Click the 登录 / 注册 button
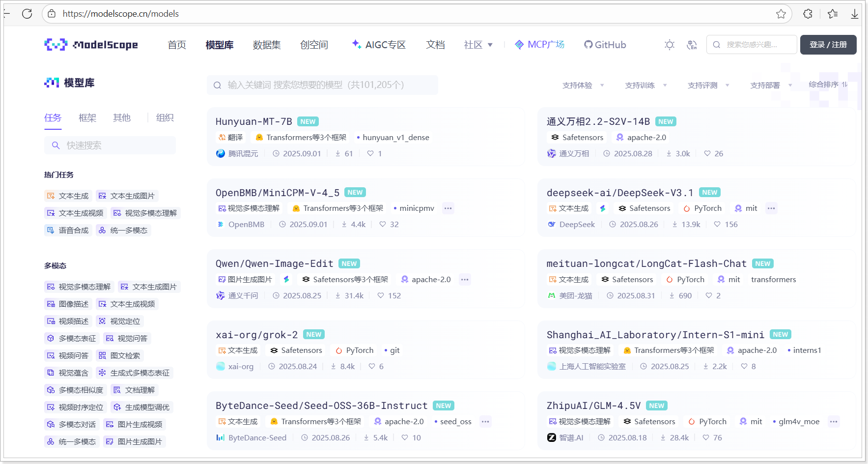868x464 pixels. click(x=828, y=45)
